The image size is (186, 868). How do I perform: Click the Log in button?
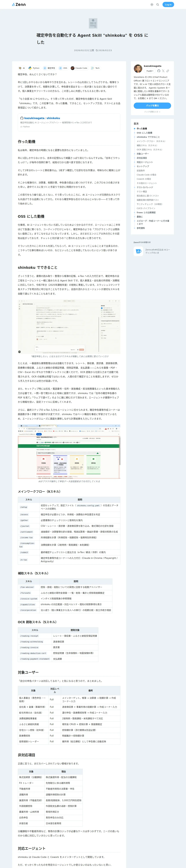coord(168,5)
